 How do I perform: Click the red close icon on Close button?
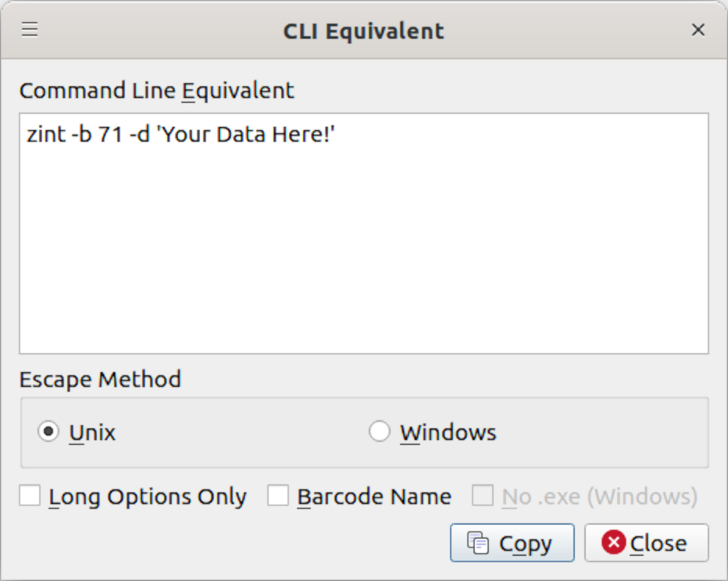pyautogui.click(x=613, y=542)
